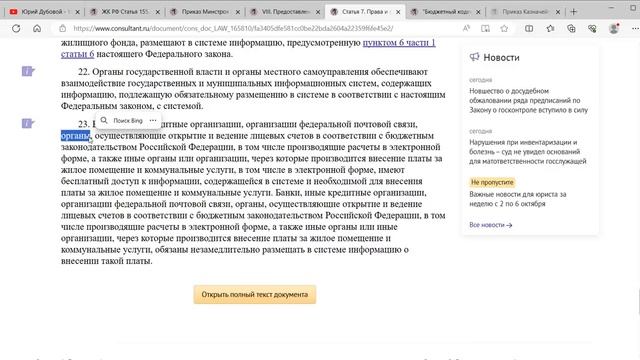Open immersive reader icon in address bar
This screenshot has height=360, width=640.
[485, 29]
